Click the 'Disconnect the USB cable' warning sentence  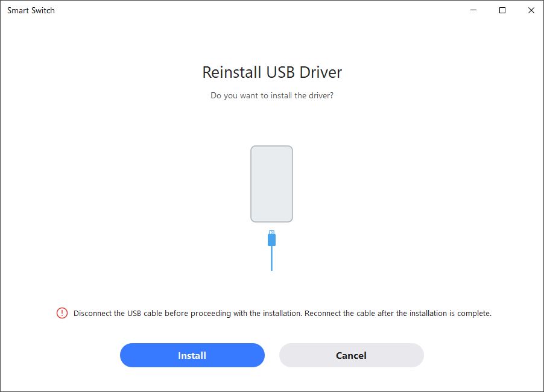(x=188, y=313)
